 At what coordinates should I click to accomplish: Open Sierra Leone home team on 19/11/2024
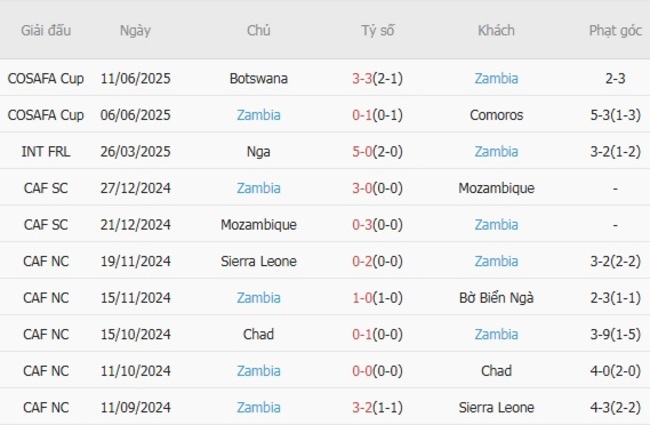click(x=259, y=261)
